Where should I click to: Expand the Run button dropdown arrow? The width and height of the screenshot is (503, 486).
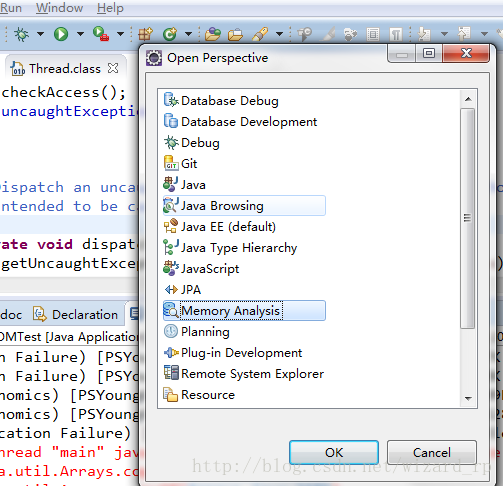coord(80,34)
